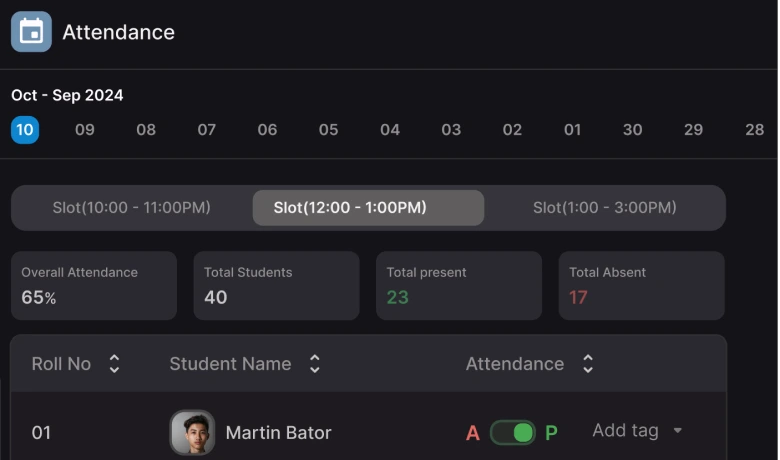The width and height of the screenshot is (780, 460).
Task: Switch to Slot(1:00 - 3:00PM) tab
Action: coord(604,208)
